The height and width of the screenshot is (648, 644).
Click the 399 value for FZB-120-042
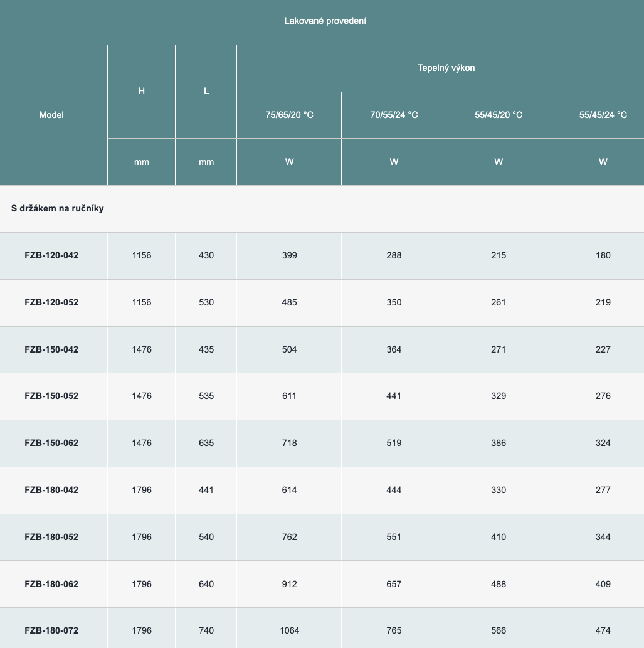click(289, 255)
